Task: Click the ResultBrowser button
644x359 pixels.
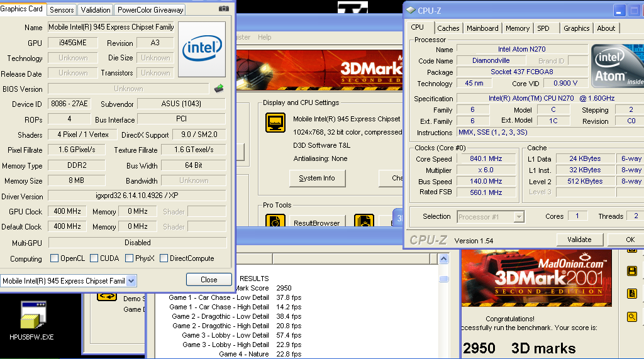Action: 317,222
